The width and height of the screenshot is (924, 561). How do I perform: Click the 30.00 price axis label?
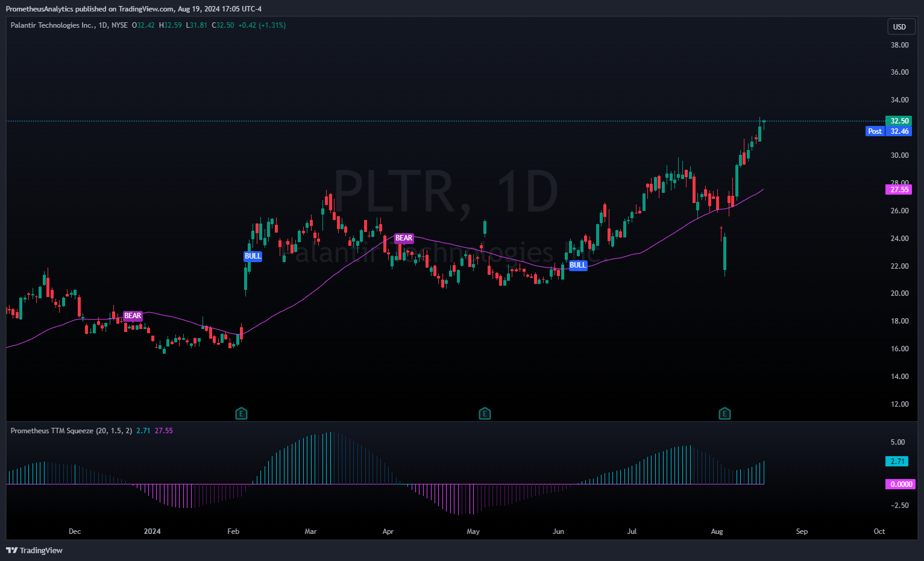coord(900,155)
